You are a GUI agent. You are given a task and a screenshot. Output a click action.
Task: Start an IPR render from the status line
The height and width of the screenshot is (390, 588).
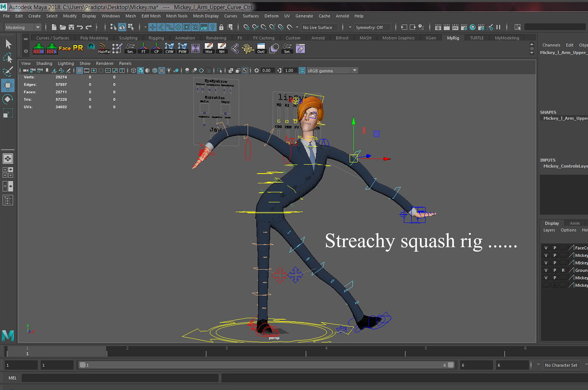455,27
